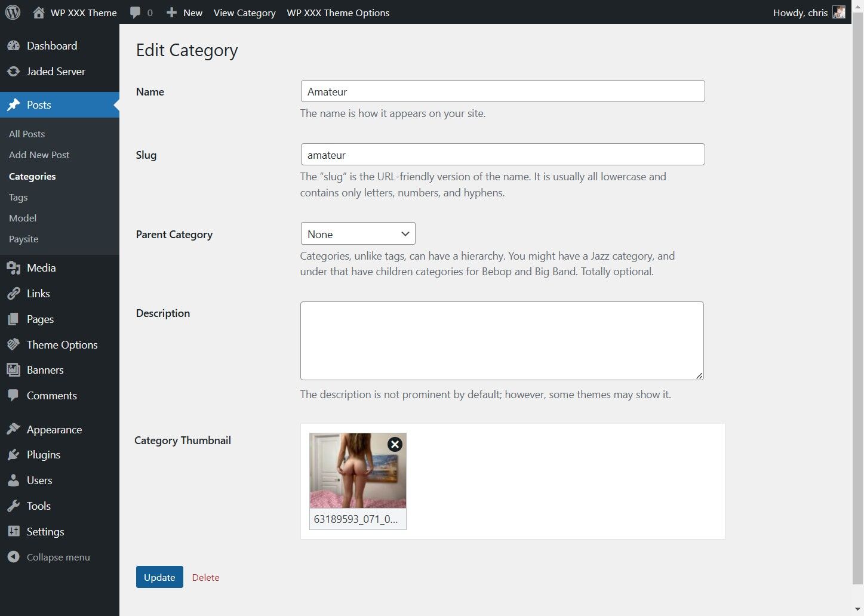This screenshot has height=616, width=864.
Task: Remove the category thumbnail via X button
Action: pos(394,444)
